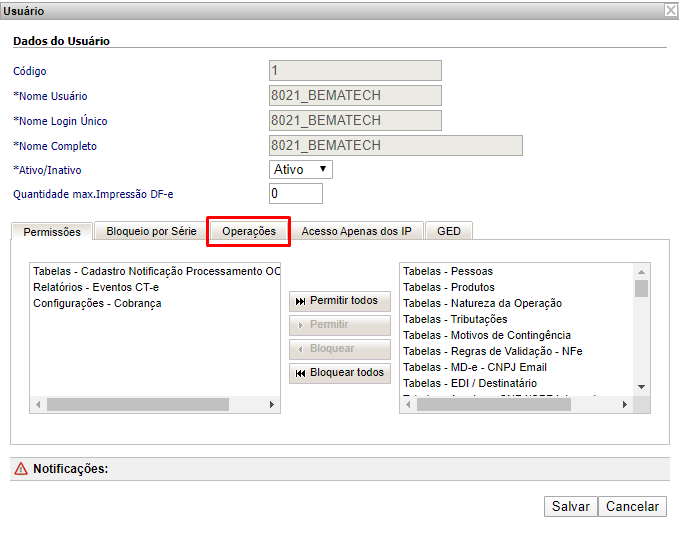Click right list horizontal scroll-left arrow
This screenshot has width=679, height=555.
(408, 404)
